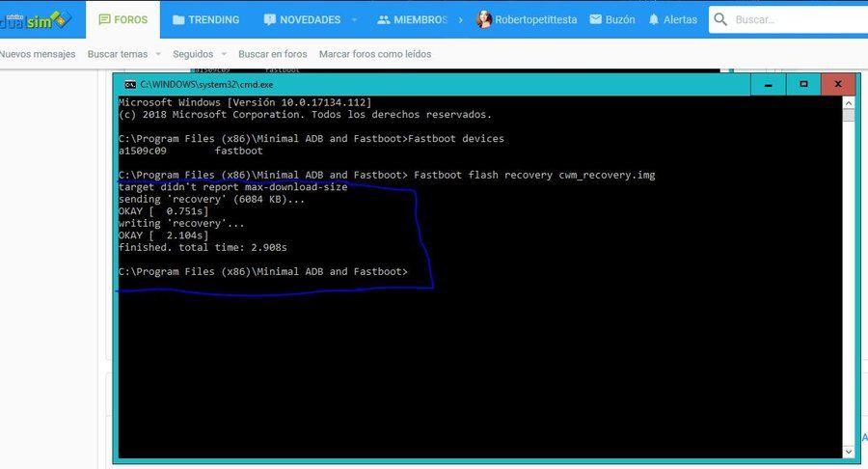
Task: Click the 'writing recovery' line
Action: coord(181,224)
